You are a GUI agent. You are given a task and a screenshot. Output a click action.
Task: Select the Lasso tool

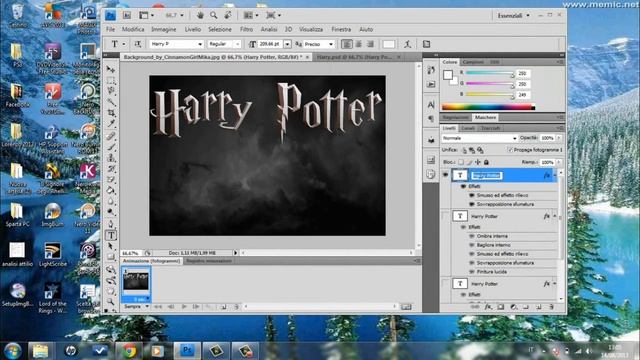point(111,91)
